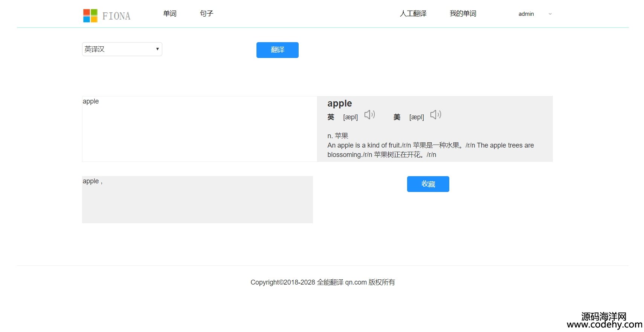
Task: Click the bold apple heading in results
Action: click(339, 104)
